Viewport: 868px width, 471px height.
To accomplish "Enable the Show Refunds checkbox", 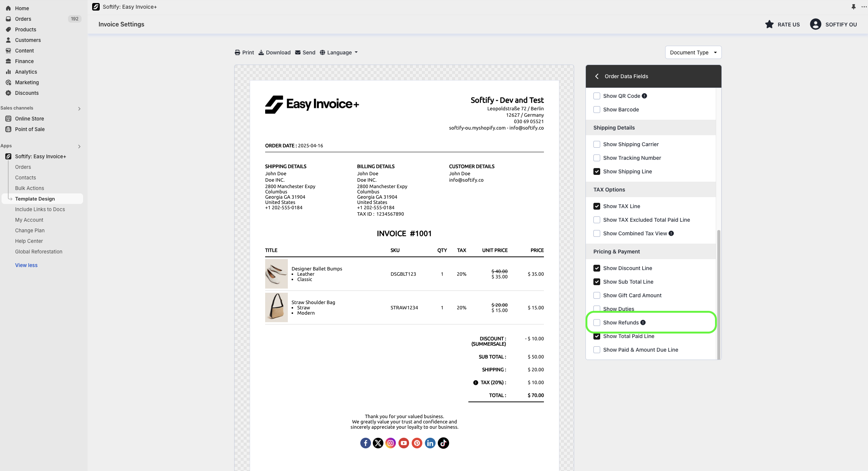I will (597, 323).
